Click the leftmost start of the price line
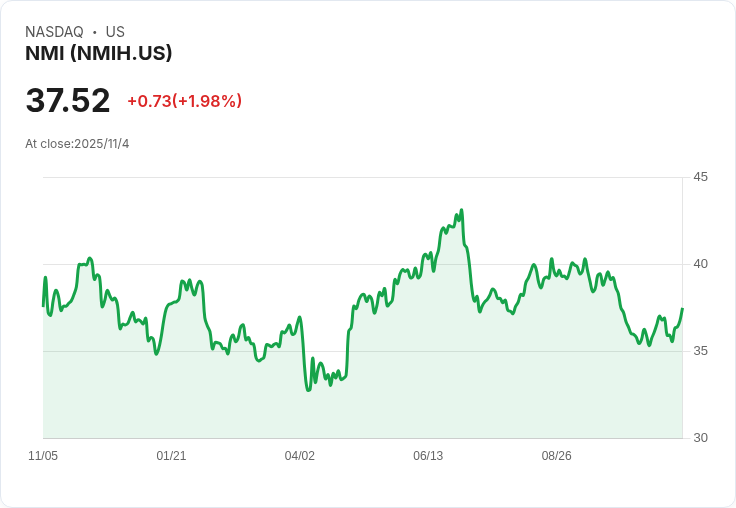The image size is (736, 508). pyautogui.click(x=43, y=305)
